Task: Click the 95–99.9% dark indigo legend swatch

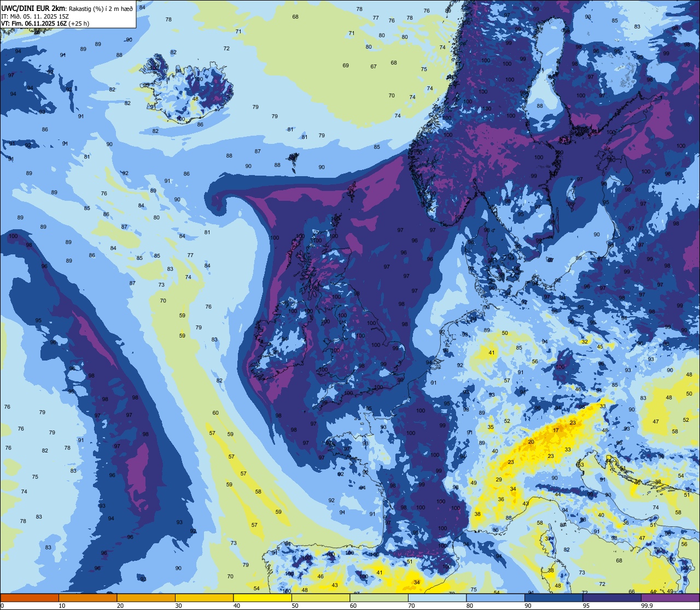Action: [612, 597]
